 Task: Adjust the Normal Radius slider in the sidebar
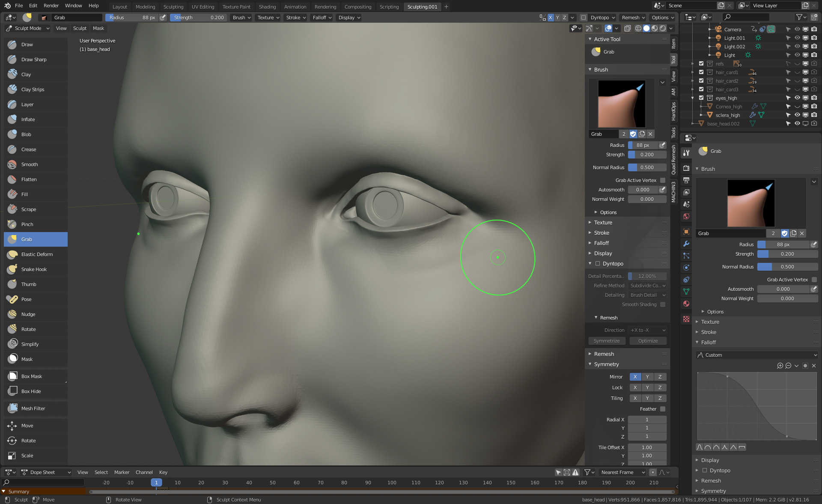point(647,167)
